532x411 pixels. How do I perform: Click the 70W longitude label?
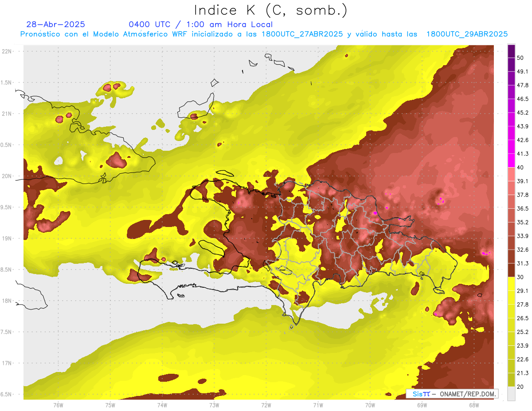coord(370,405)
